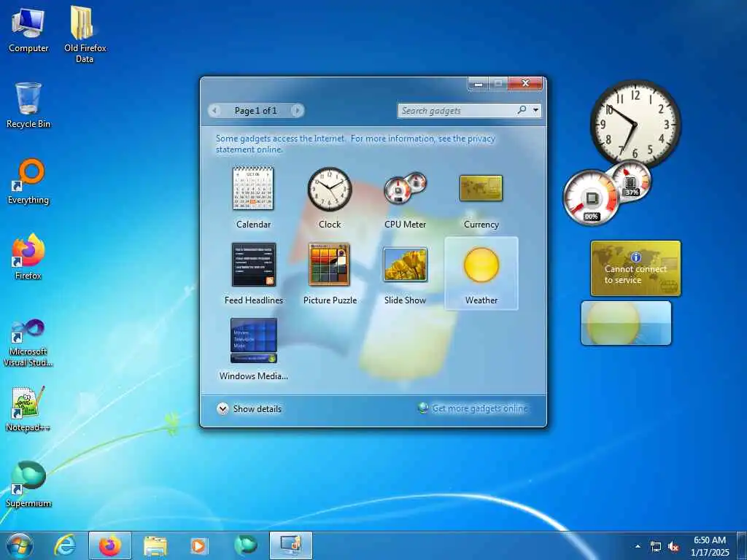Select the Feed Headlines gadget icon
Image resolution: width=747 pixels, height=560 pixels.
253,265
